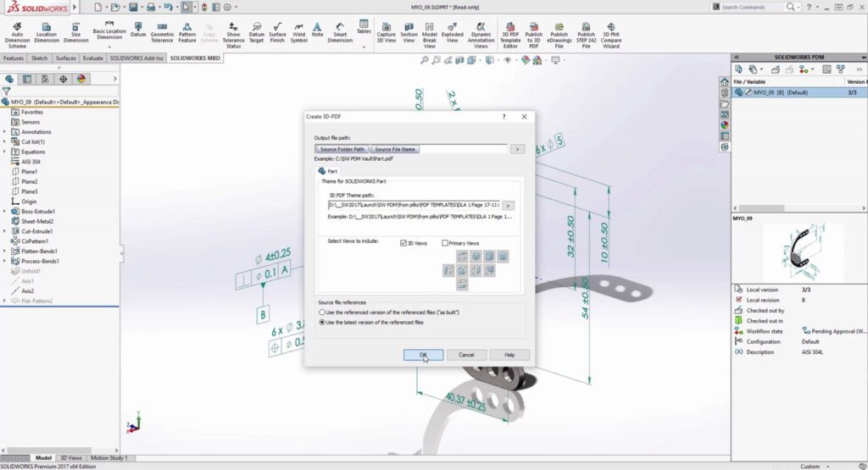Cancel the Create 3D-PDF dialog

point(466,355)
